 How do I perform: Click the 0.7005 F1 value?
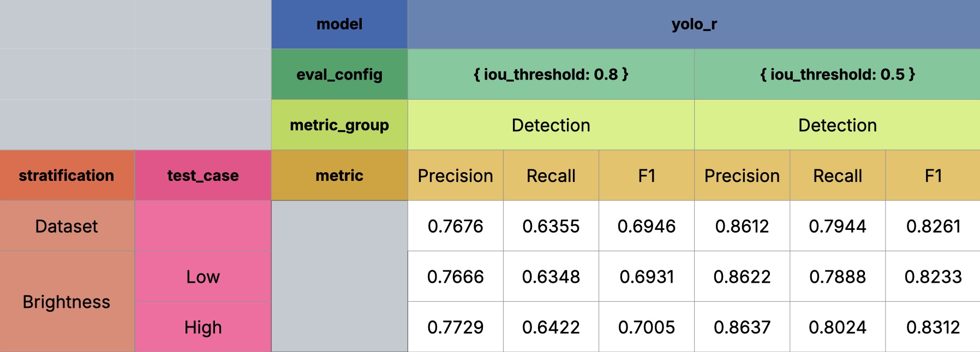(x=646, y=327)
